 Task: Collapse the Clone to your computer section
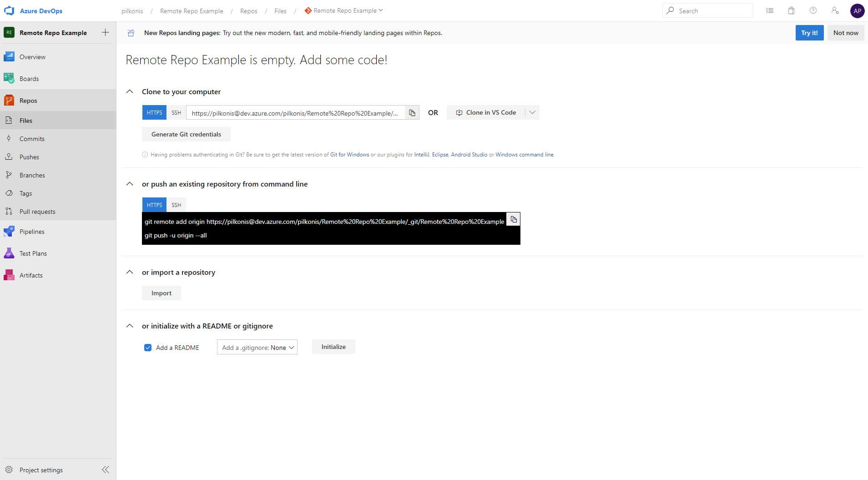(130, 91)
